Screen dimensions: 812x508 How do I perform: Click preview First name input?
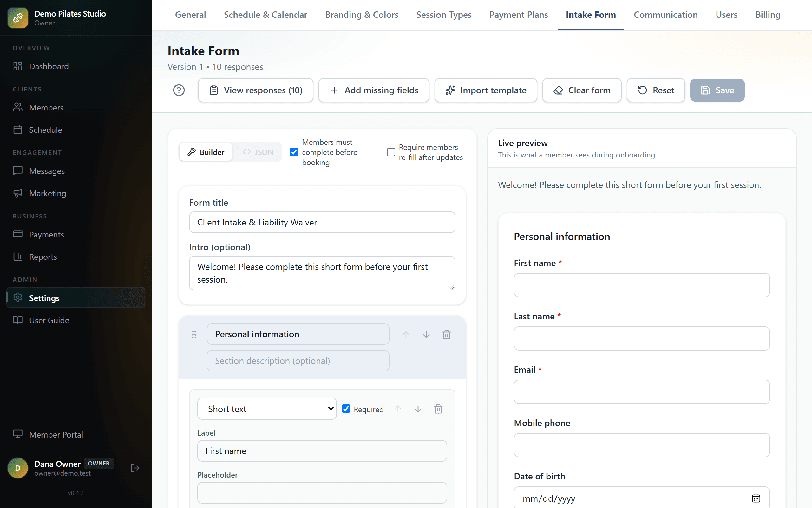(x=642, y=285)
